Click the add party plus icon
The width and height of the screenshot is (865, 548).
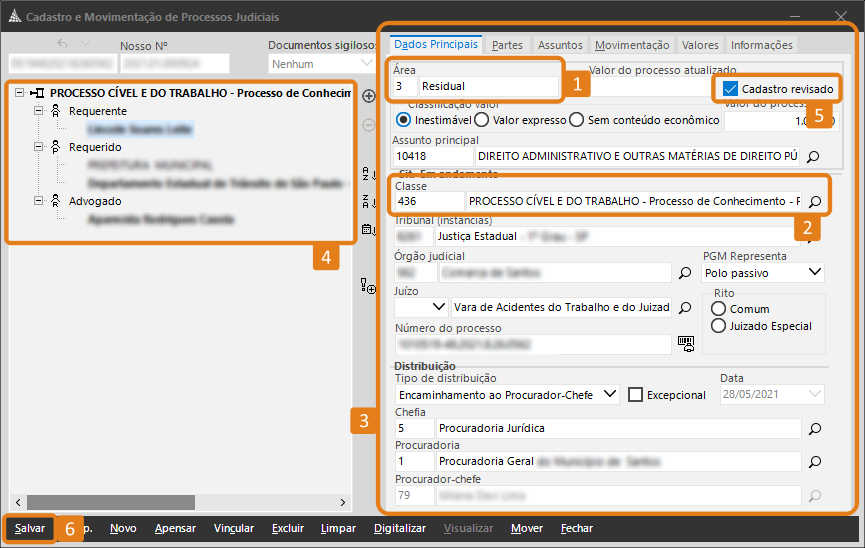[368, 96]
